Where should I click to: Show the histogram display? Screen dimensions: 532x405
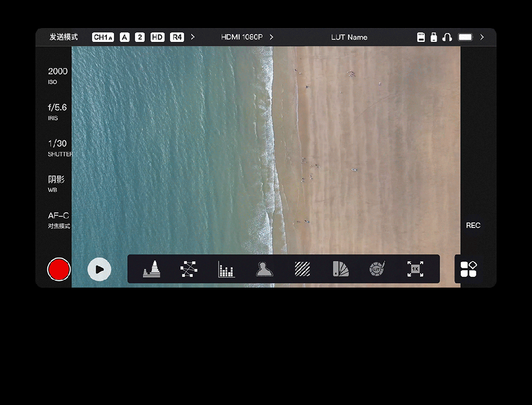pos(226,269)
